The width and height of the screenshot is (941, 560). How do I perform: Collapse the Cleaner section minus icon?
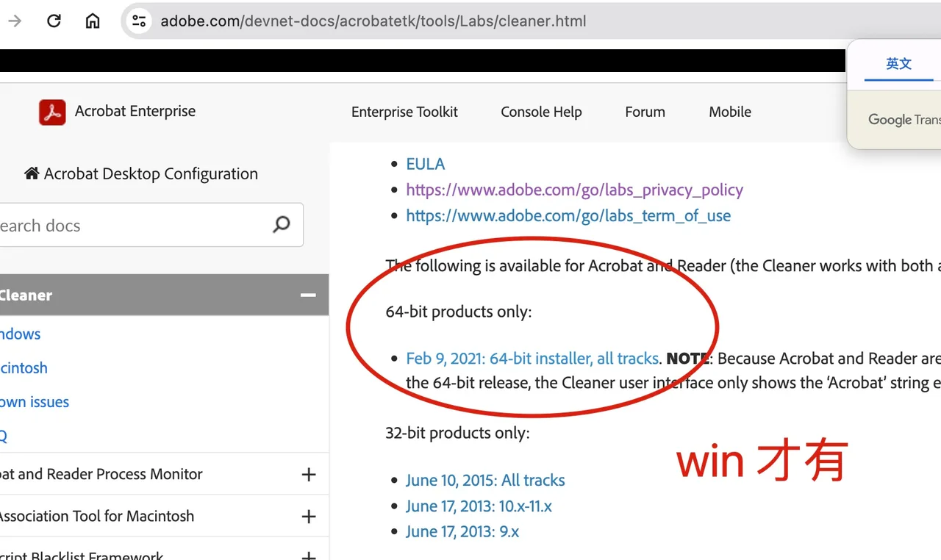308,295
